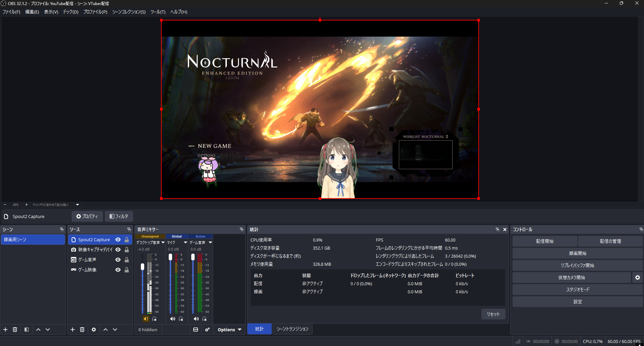Open the ツール(T) menu

point(158,12)
